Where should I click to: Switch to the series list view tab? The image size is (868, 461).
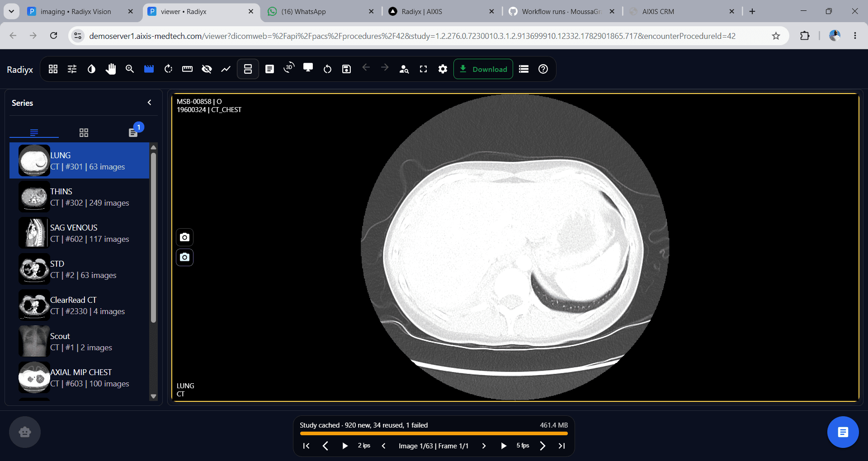tap(34, 132)
